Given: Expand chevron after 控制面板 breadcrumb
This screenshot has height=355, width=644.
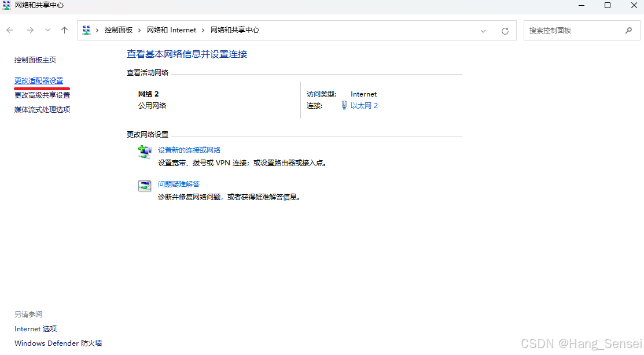Looking at the screenshot, I should [139, 31].
